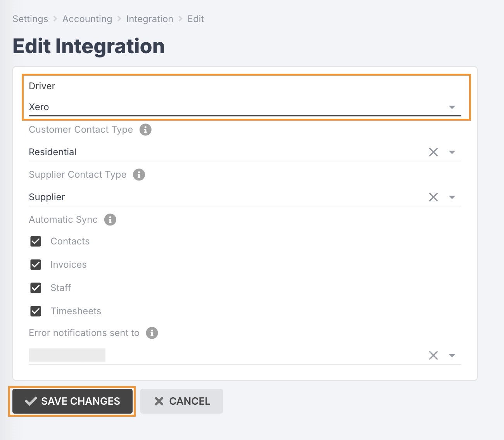The image size is (504, 440).
Task: Uncheck the Invoices sync checkbox
Action: point(36,265)
